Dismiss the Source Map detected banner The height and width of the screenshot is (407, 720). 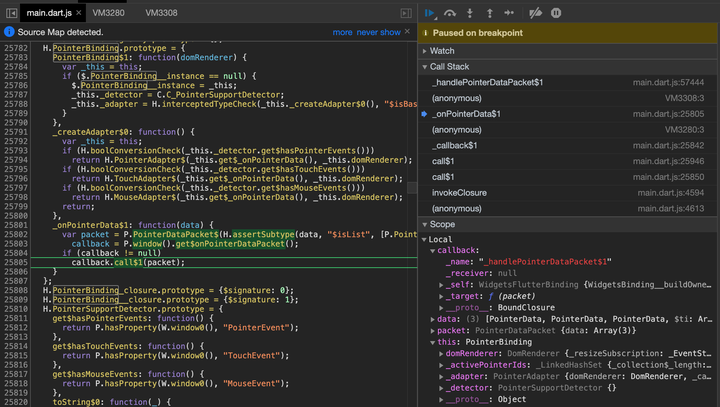408,32
